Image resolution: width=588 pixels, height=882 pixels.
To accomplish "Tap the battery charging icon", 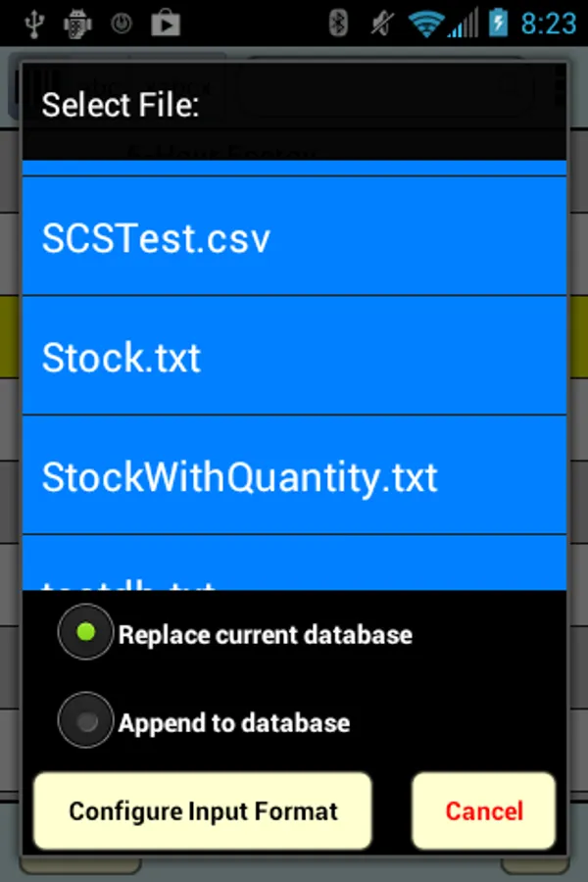I will click(498, 22).
